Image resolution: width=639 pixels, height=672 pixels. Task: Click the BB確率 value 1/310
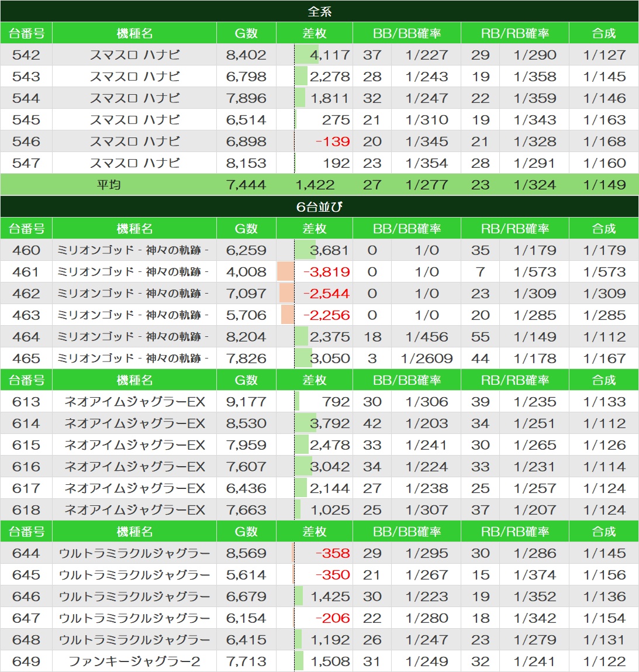427,120
